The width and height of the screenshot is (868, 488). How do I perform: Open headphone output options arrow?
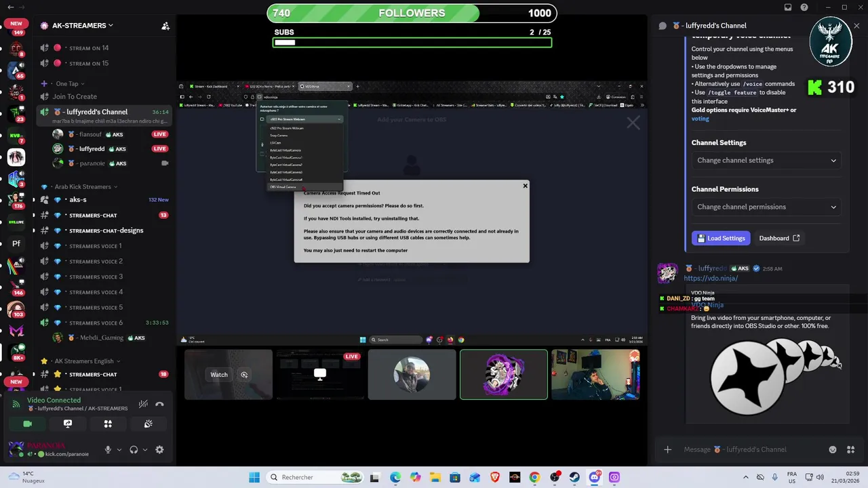(145, 449)
